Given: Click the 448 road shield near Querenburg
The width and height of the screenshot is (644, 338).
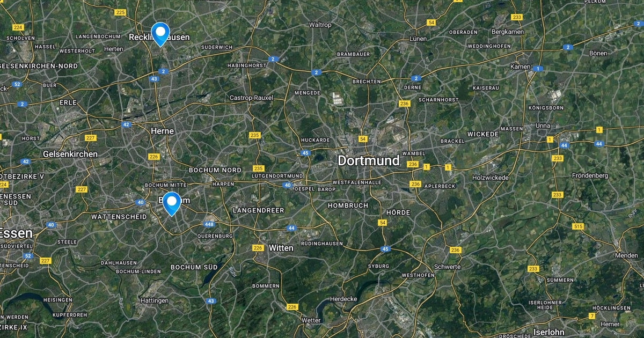Looking at the screenshot, I should pos(209,224).
